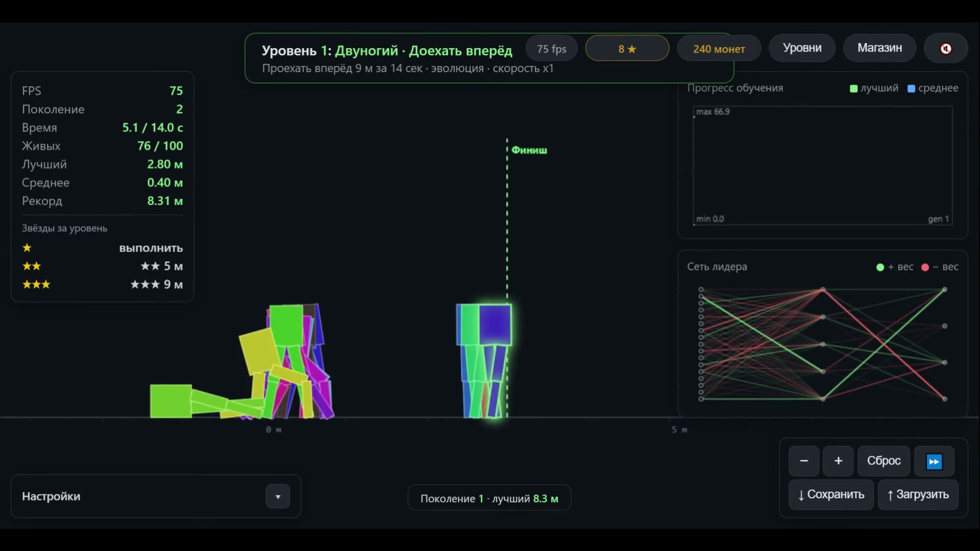Click the Финиш finish line marker
The image size is (980, 551).
pyautogui.click(x=529, y=150)
